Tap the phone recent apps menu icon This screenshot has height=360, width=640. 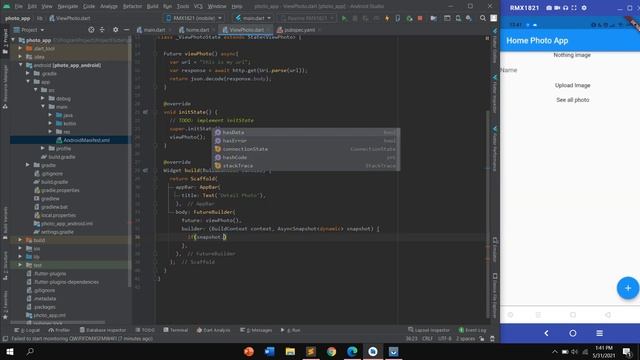599,333
